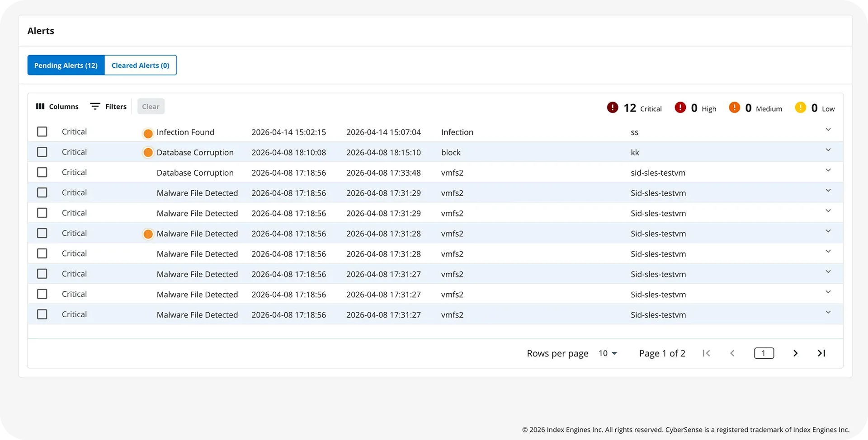The image size is (868, 440).
Task: Click the '2026-04-08 18:15:10' timestamp
Action: coord(383,153)
